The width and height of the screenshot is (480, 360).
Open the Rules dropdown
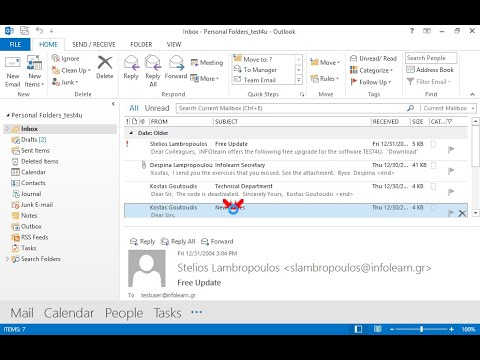coord(325,79)
